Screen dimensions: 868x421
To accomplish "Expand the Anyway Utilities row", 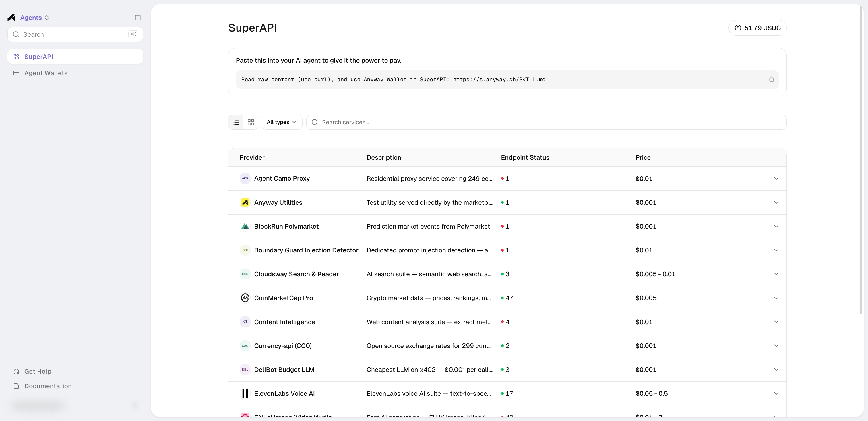I will pos(776,202).
